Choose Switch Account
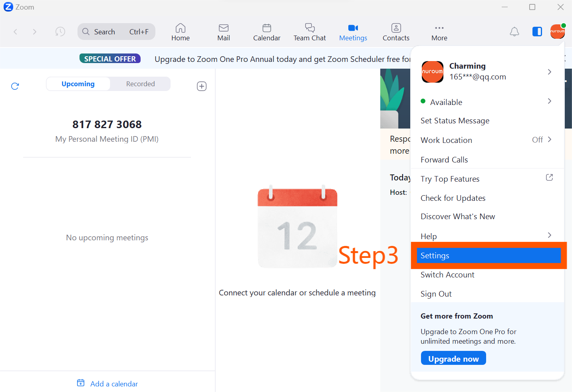This screenshot has width=572, height=392. pyautogui.click(x=447, y=275)
